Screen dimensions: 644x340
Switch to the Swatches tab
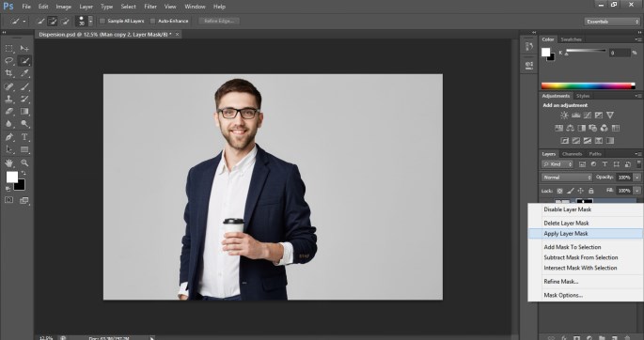571,39
